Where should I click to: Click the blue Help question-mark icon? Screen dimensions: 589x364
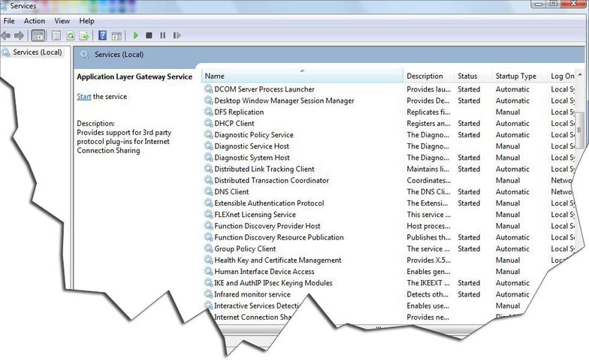click(x=102, y=35)
